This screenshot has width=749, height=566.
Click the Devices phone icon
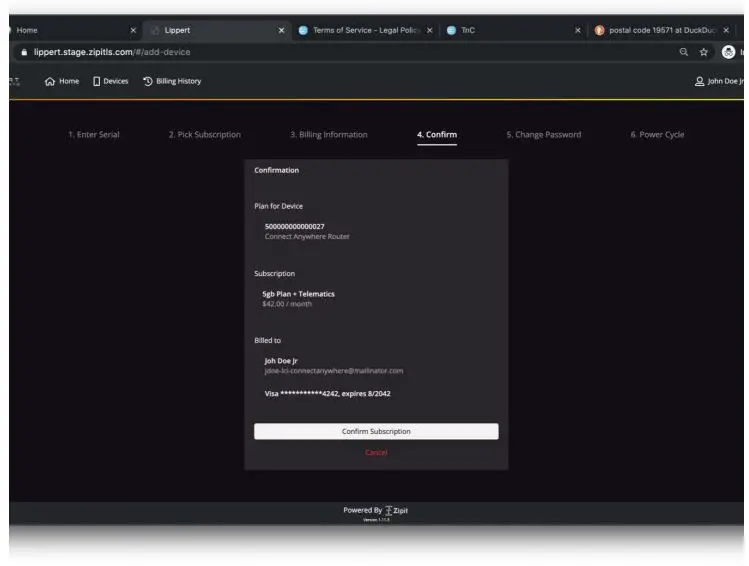point(96,81)
